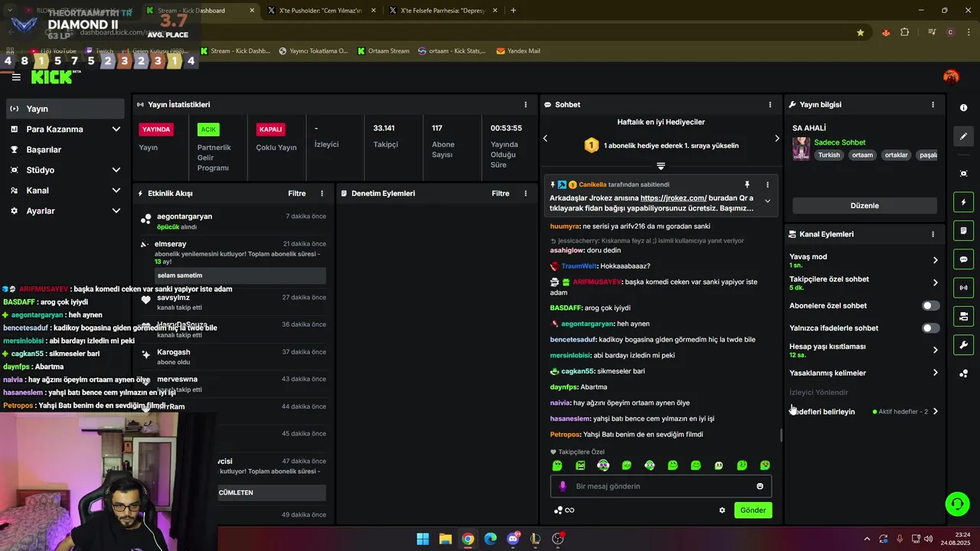Open the green headset support button
980x551 pixels.
pos(957,504)
